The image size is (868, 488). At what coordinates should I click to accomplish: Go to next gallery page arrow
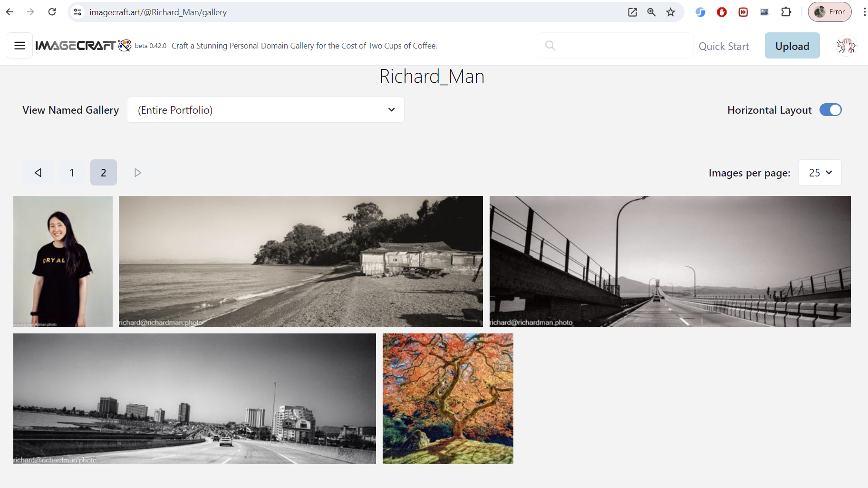tap(138, 173)
